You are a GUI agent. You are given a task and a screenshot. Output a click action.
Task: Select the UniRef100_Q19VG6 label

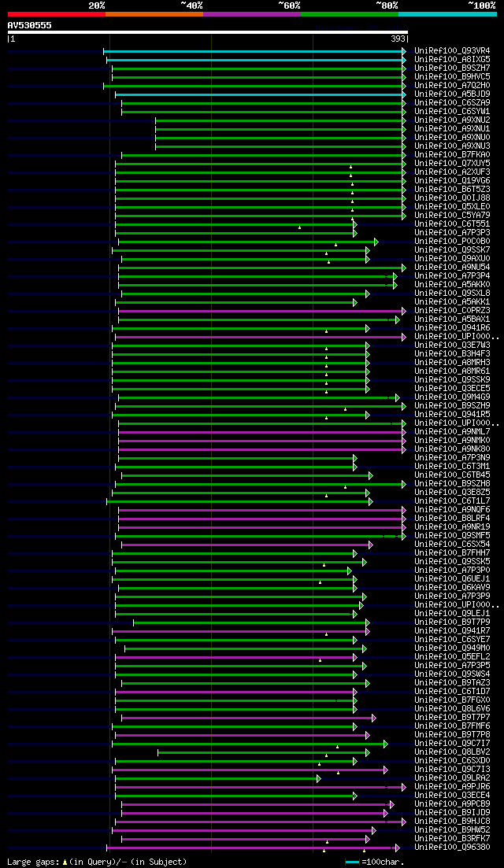452,180
